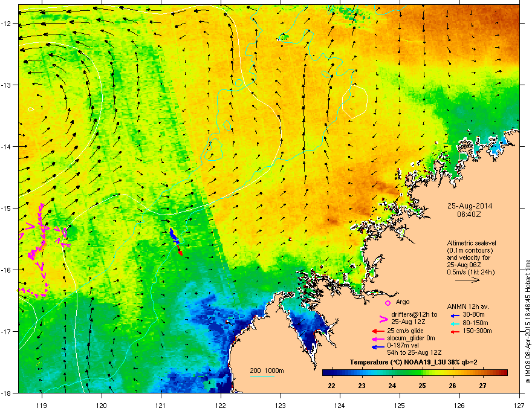Click the 0.5m/s (1kt 24h) text

click(x=470, y=272)
